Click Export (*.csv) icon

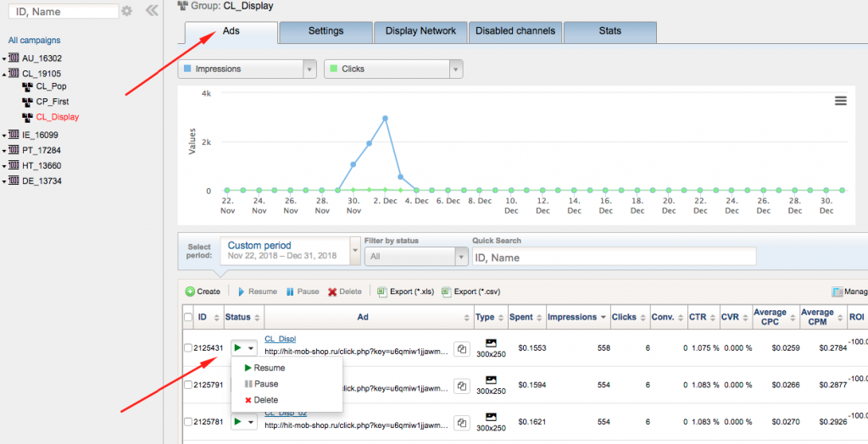click(447, 291)
